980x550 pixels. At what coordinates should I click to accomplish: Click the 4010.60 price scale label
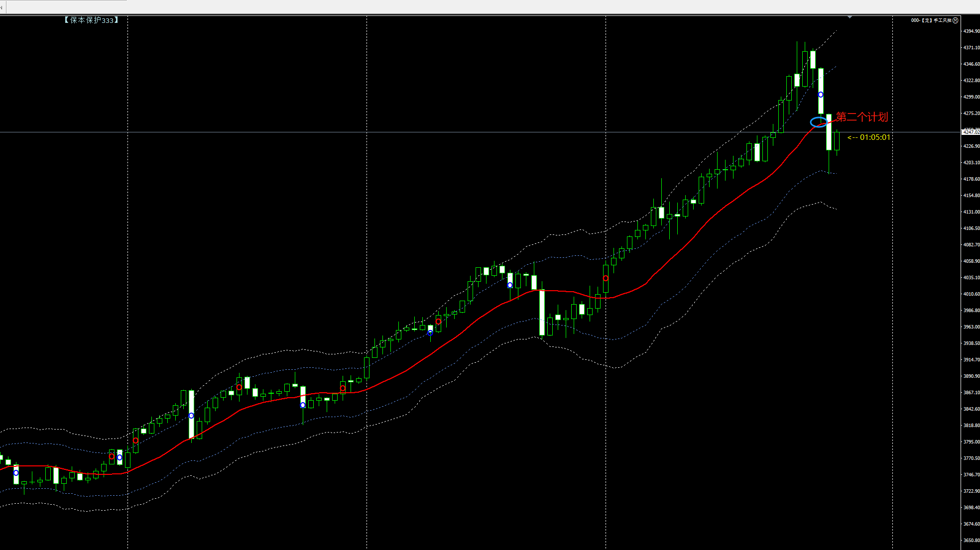[x=971, y=294]
